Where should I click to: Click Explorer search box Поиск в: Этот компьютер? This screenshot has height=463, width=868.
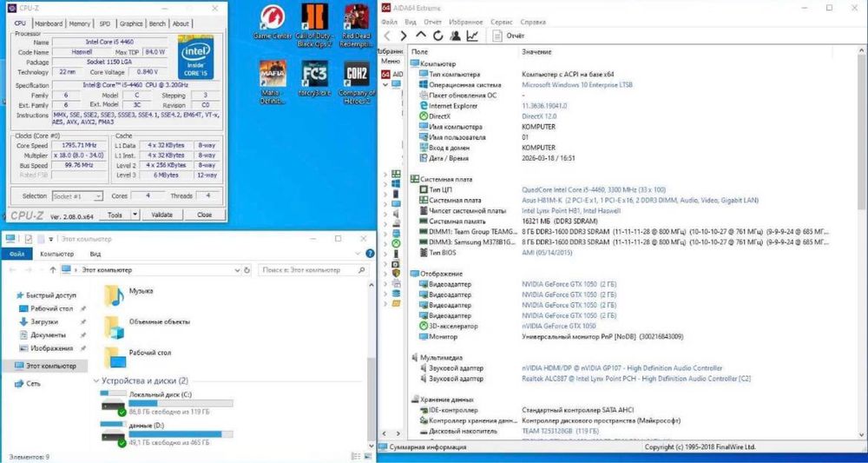coord(313,270)
